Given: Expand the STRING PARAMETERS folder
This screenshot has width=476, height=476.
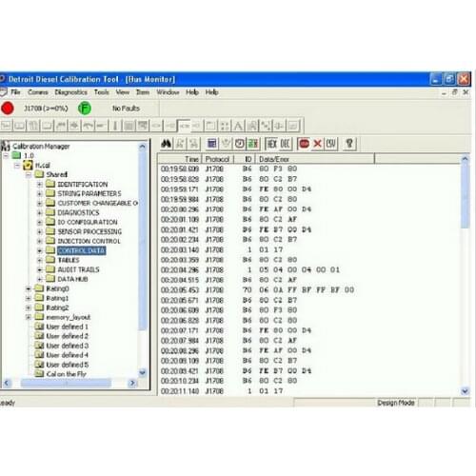Looking at the screenshot, I should [40, 193].
